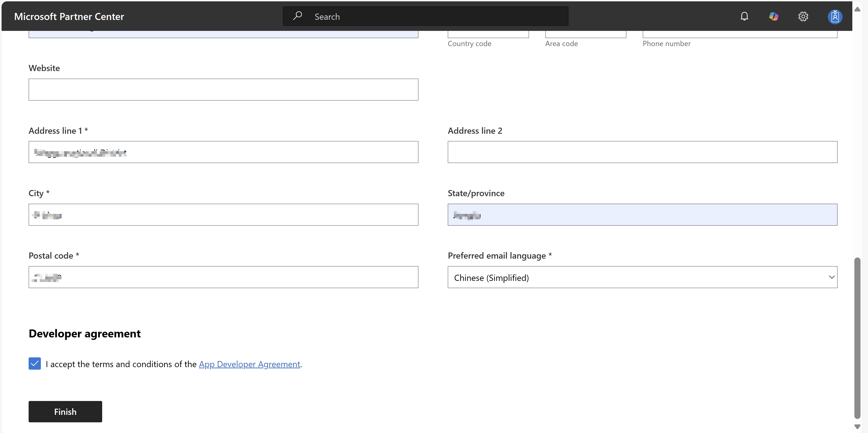
Task: Click the scrollbar down arrow
Action: [858, 426]
